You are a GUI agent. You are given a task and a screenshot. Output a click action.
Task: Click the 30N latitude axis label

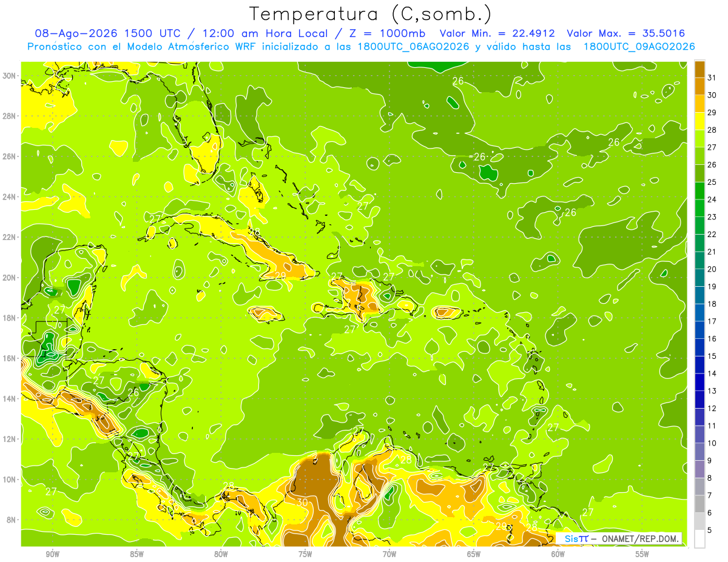click(x=10, y=76)
